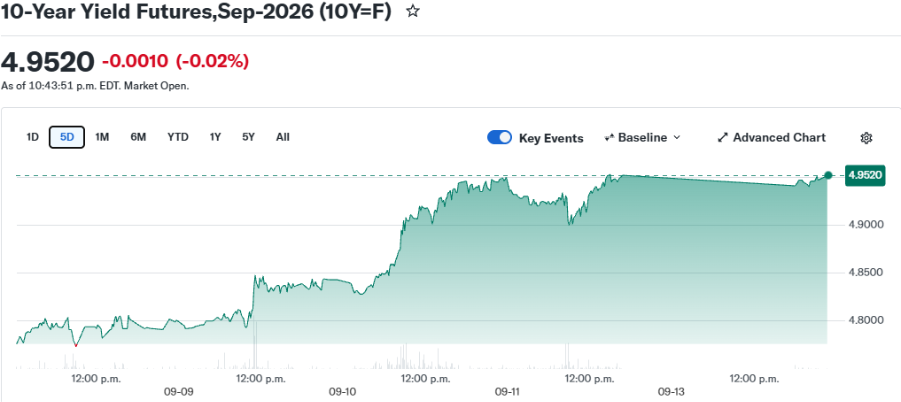This screenshot has height=402, width=901.
Task: Click the Key Events label text
Action: click(551, 138)
